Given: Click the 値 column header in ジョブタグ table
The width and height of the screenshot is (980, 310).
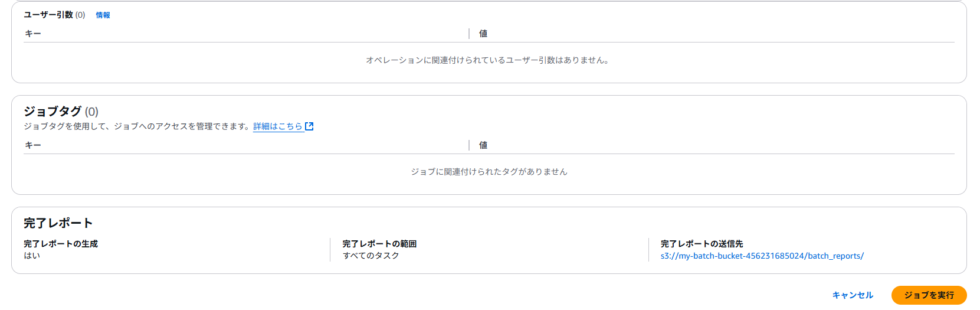Looking at the screenshot, I should 483,145.
